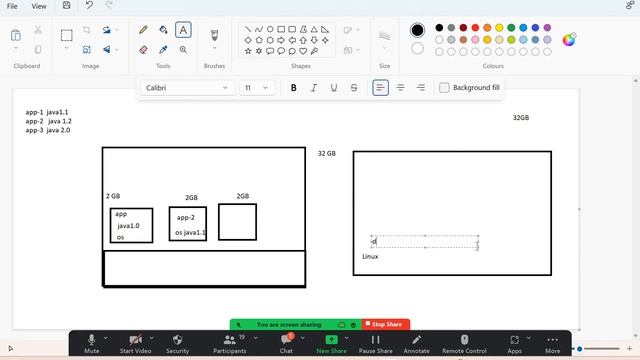Open Edit colours colour wheel
The width and height of the screenshot is (640, 360).
pos(569,40)
